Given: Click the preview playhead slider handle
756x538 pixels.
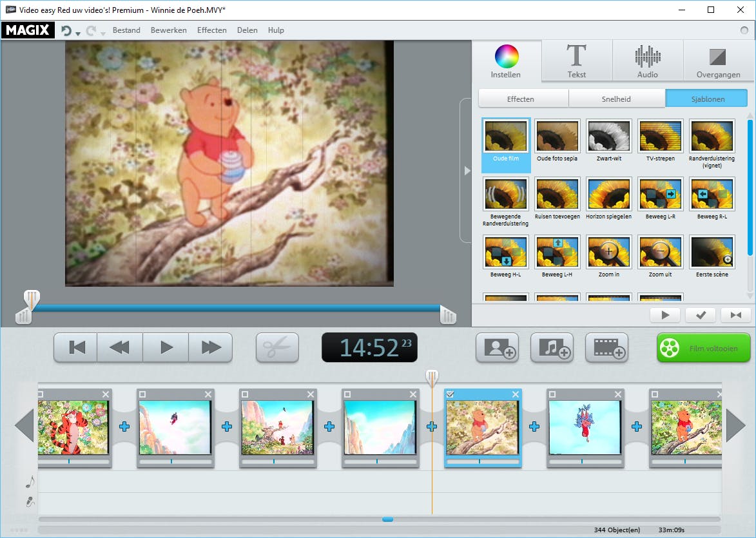Looking at the screenshot, I should point(32,299).
